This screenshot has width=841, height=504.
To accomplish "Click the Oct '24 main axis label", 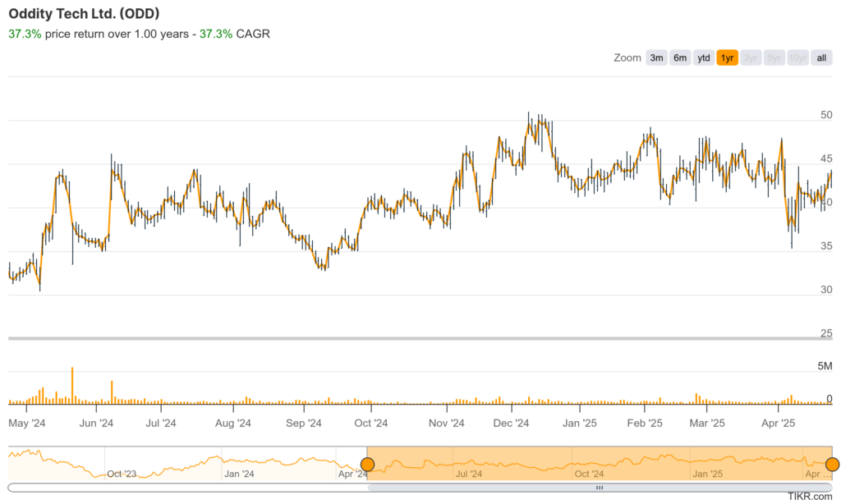I will click(x=370, y=423).
